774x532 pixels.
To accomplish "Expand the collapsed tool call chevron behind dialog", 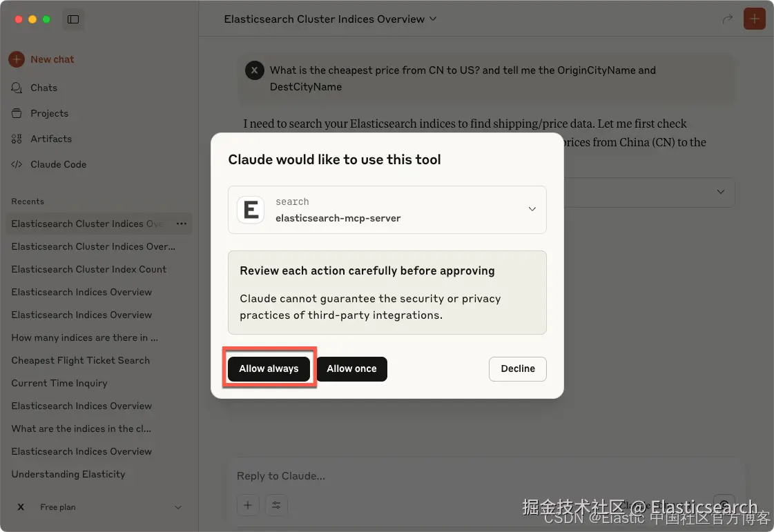I will click(721, 192).
